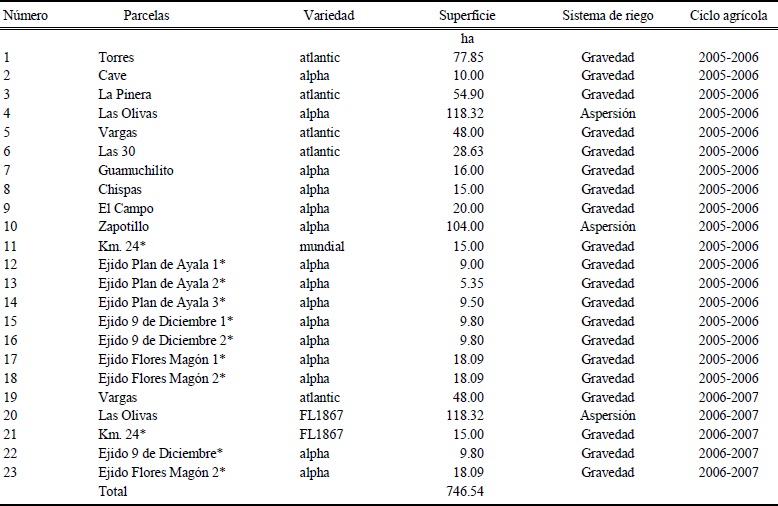Viewport: 778px width, 506px height.
Task: Select the La Pinera parcel cell
Action: pyautogui.click(x=125, y=94)
